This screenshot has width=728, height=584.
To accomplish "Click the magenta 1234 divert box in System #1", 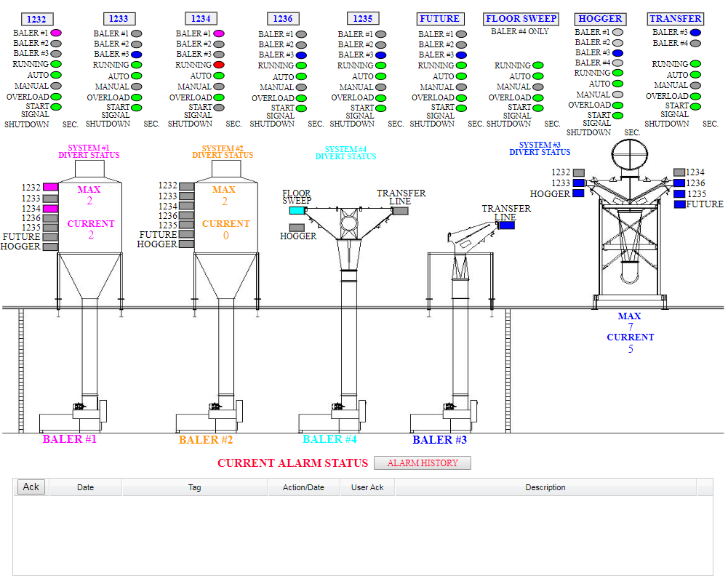I will click(51, 209).
